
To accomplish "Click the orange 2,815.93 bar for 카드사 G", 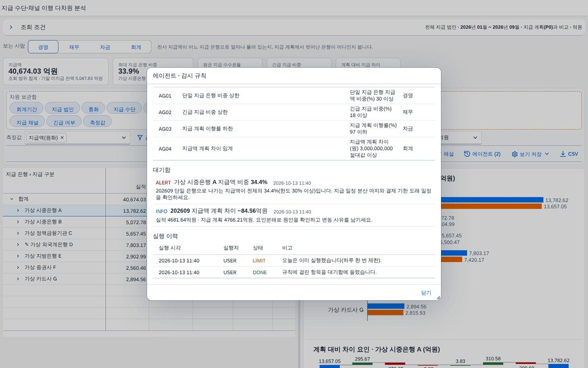I will click(x=385, y=313).
